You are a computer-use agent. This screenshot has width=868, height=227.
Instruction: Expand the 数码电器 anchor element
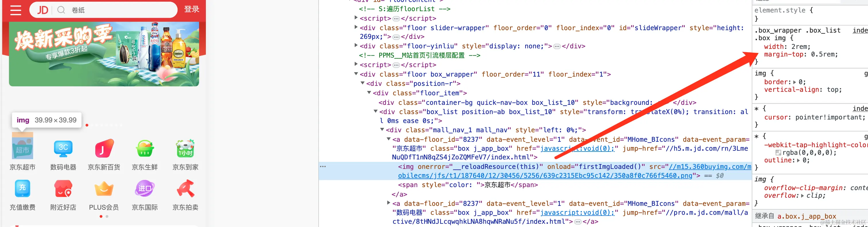tap(389, 203)
